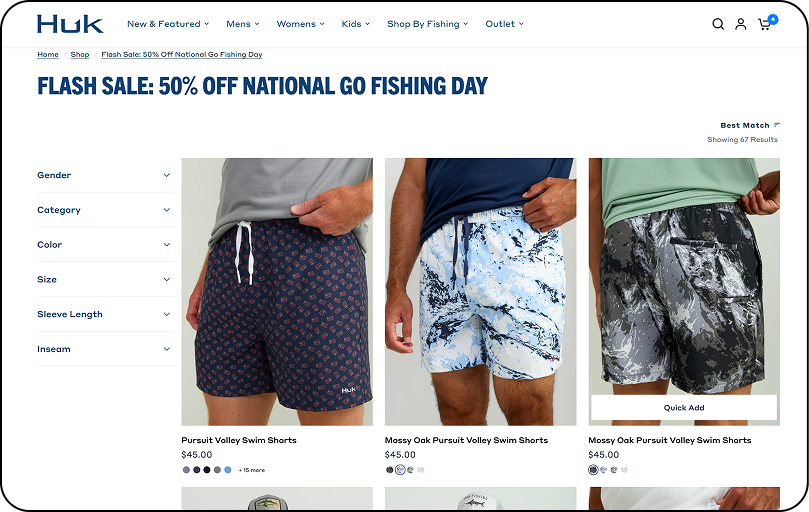Image resolution: width=809 pixels, height=512 pixels.
Task: Click the Huk logo
Action: click(x=70, y=24)
